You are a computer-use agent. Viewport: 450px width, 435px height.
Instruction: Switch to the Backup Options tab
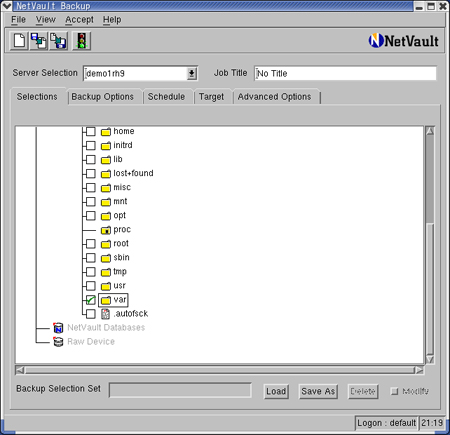tap(102, 97)
